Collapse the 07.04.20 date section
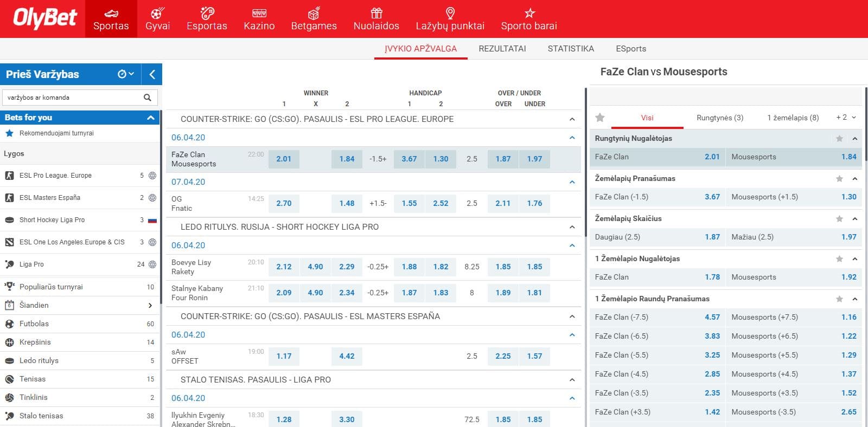 click(572, 182)
